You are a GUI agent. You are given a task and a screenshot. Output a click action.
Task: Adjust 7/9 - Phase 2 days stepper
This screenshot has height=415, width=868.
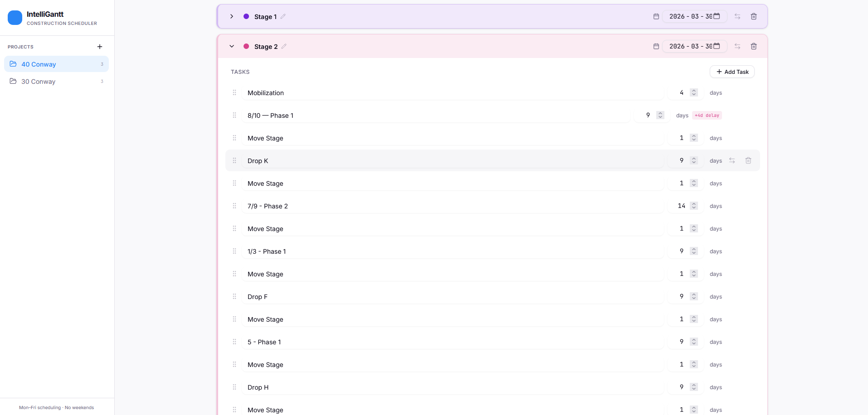point(694,206)
